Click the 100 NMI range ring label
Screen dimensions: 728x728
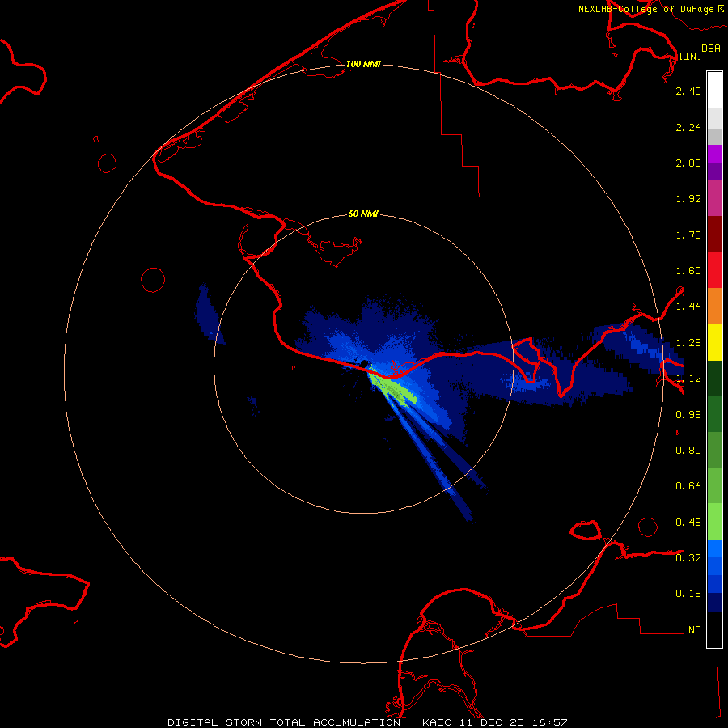tap(363, 64)
